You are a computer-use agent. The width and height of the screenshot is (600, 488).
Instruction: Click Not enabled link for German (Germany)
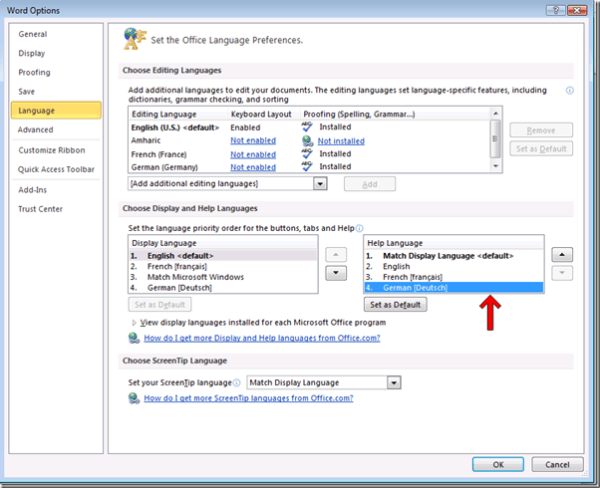(x=253, y=167)
